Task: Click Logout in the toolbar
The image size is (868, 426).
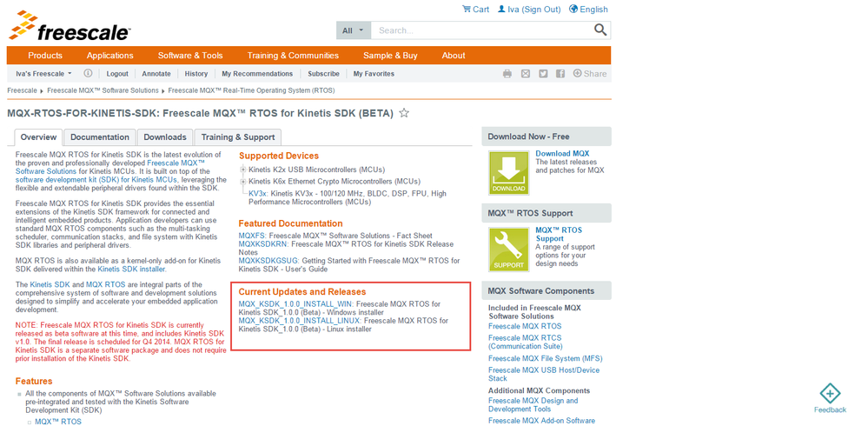Action: pos(117,74)
